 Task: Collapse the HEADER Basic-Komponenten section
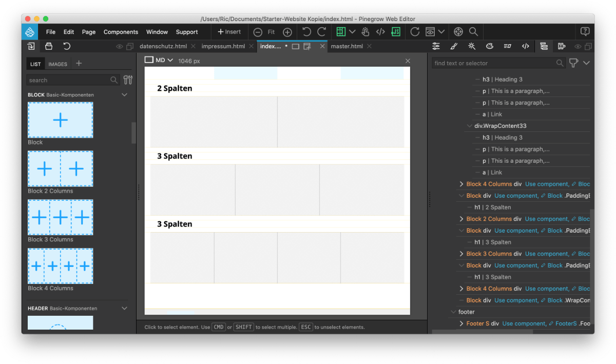click(124, 309)
